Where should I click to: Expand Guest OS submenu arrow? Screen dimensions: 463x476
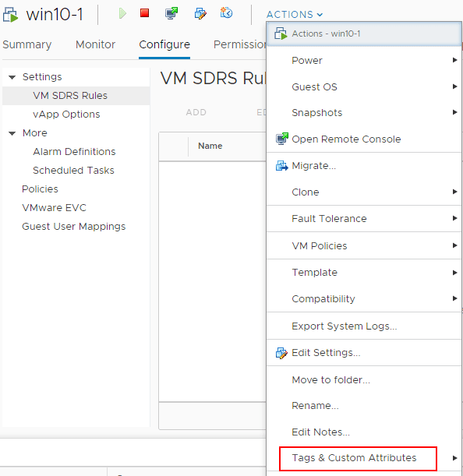pos(454,86)
